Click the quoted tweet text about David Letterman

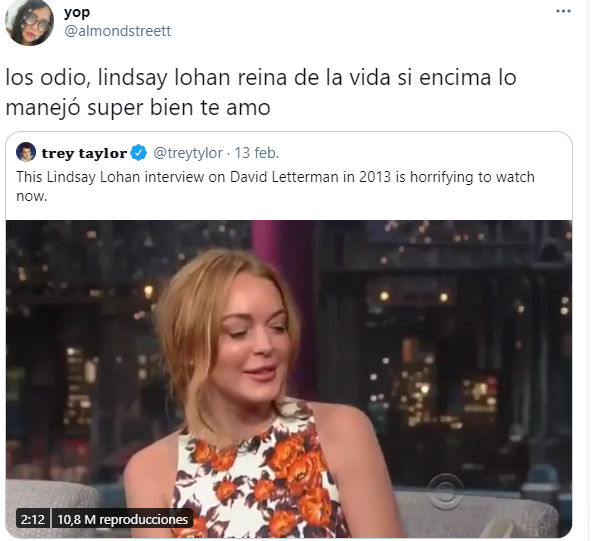(275, 186)
